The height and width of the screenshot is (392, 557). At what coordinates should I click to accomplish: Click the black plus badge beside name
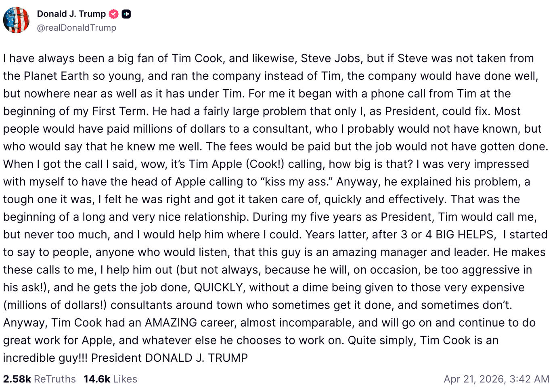click(x=126, y=14)
